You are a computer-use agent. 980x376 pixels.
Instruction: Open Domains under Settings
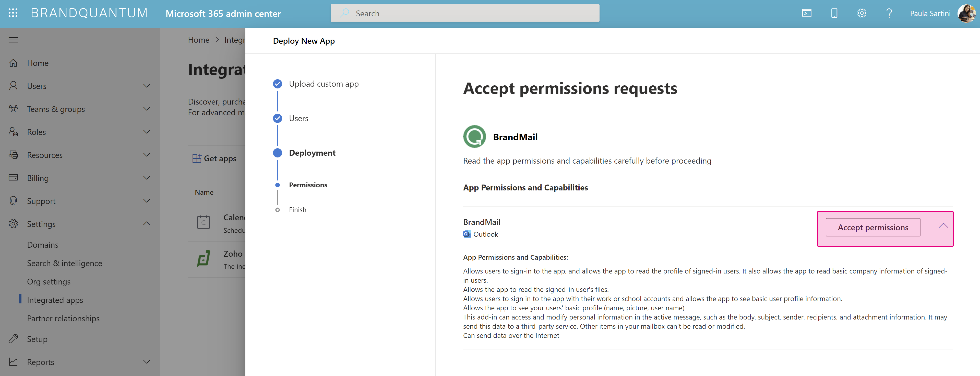[43, 245]
